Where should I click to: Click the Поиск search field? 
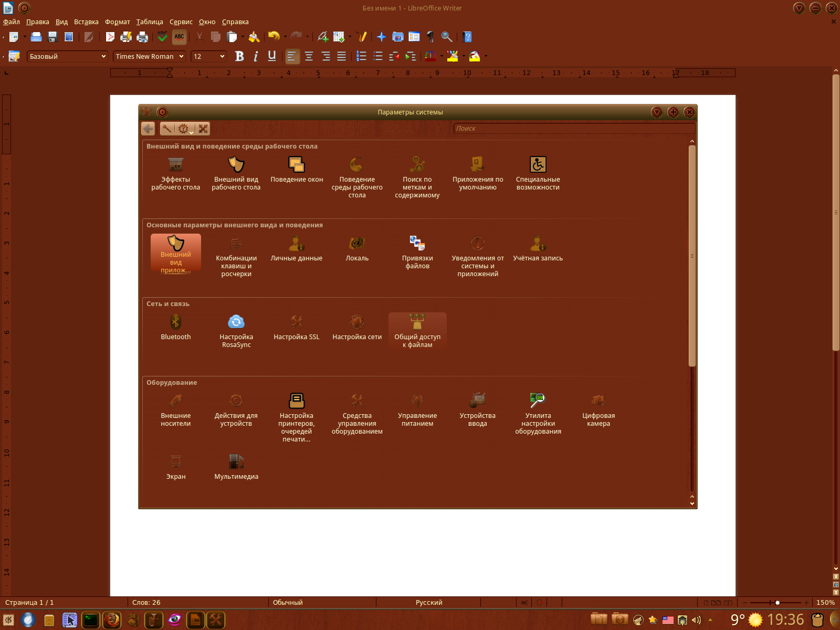pyautogui.click(x=574, y=129)
